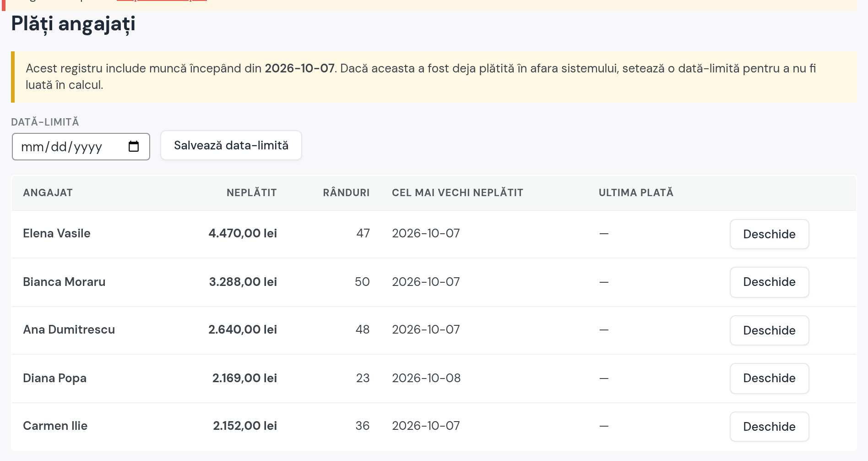Click the Ultima plată column header
The height and width of the screenshot is (461, 868).
pos(636,192)
